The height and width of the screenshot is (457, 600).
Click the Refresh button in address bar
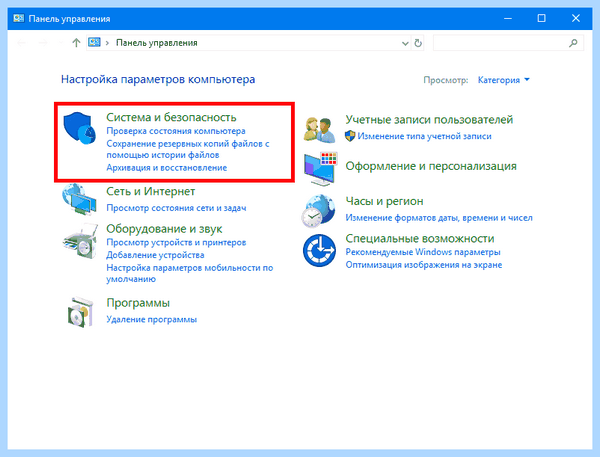(418, 43)
